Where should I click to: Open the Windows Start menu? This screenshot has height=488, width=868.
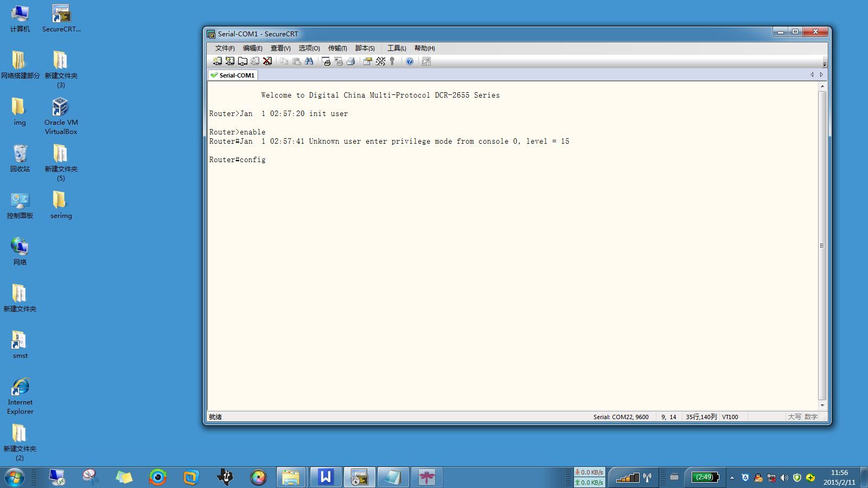[15, 477]
